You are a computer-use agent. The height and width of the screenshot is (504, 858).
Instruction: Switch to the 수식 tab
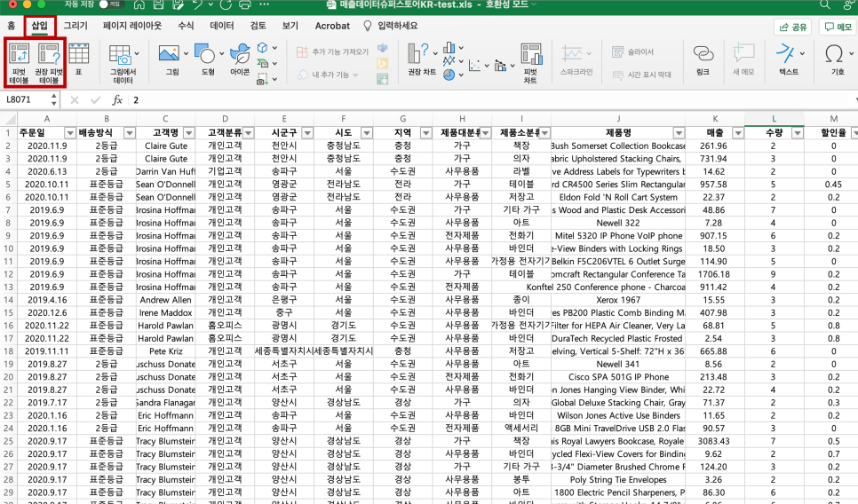[186, 26]
